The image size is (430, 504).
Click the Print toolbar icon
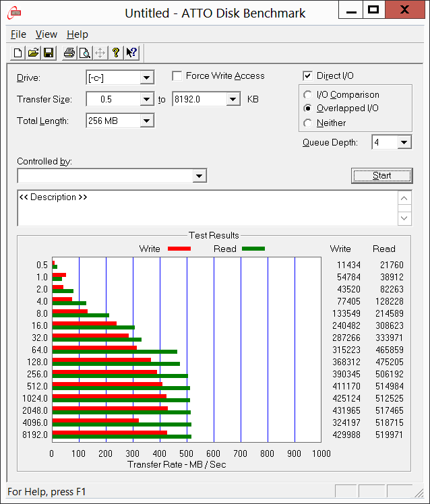pyautogui.click(x=69, y=53)
